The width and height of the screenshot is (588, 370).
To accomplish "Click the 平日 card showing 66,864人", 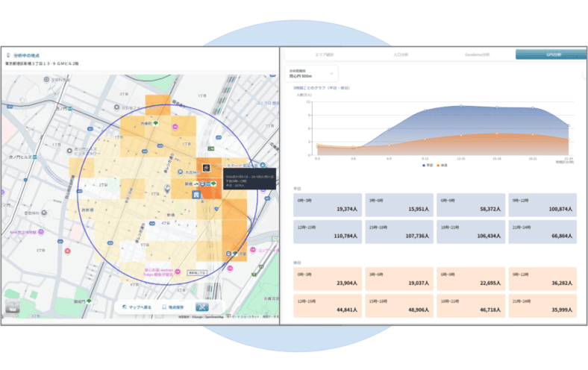I will (x=542, y=232).
